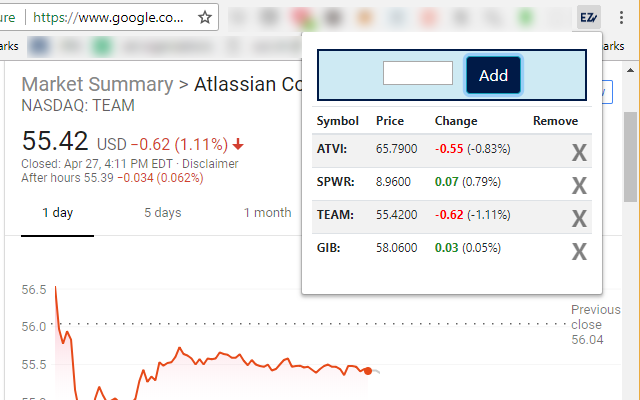Remove SPWR using its X
The image size is (640, 400).
coord(578,185)
